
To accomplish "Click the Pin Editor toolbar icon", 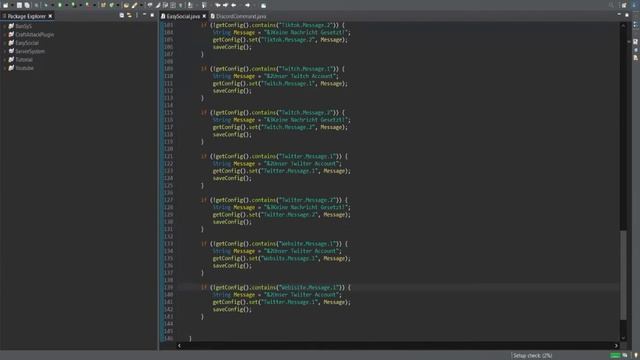I will [x=263, y=5].
